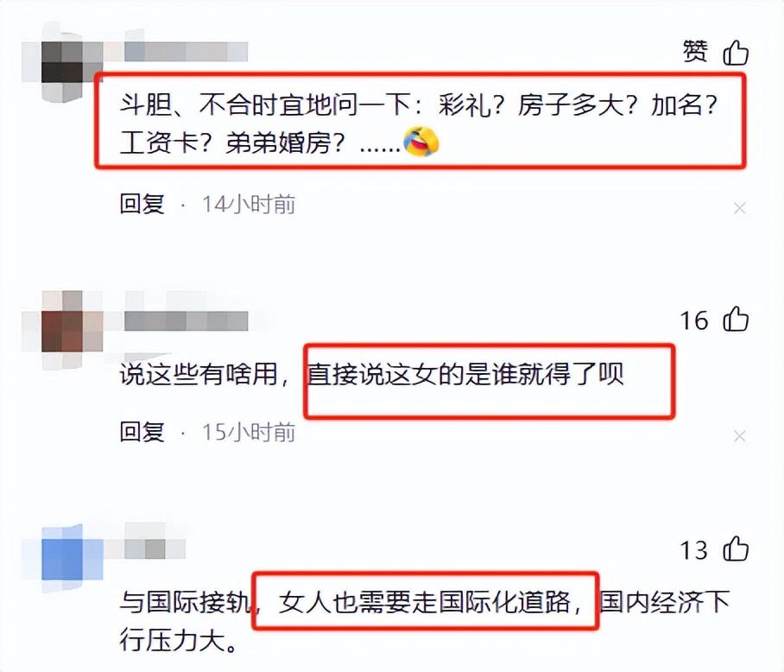The width and height of the screenshot is (784, 672).
Task: Open the second commenter's brown avatar
Action: (x=62, y=330)
